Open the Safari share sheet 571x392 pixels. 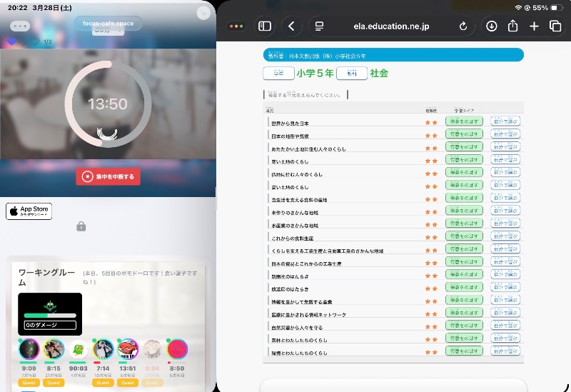pos(512,26)
